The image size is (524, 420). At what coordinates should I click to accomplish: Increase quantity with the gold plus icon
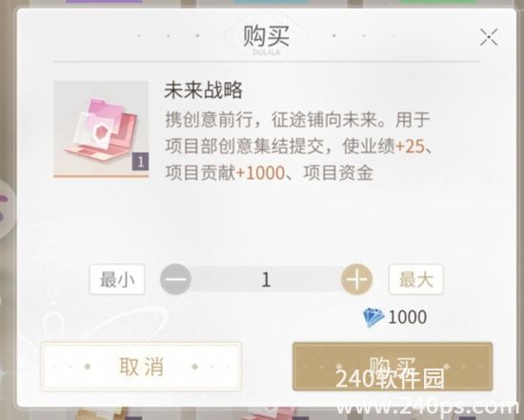356,279
